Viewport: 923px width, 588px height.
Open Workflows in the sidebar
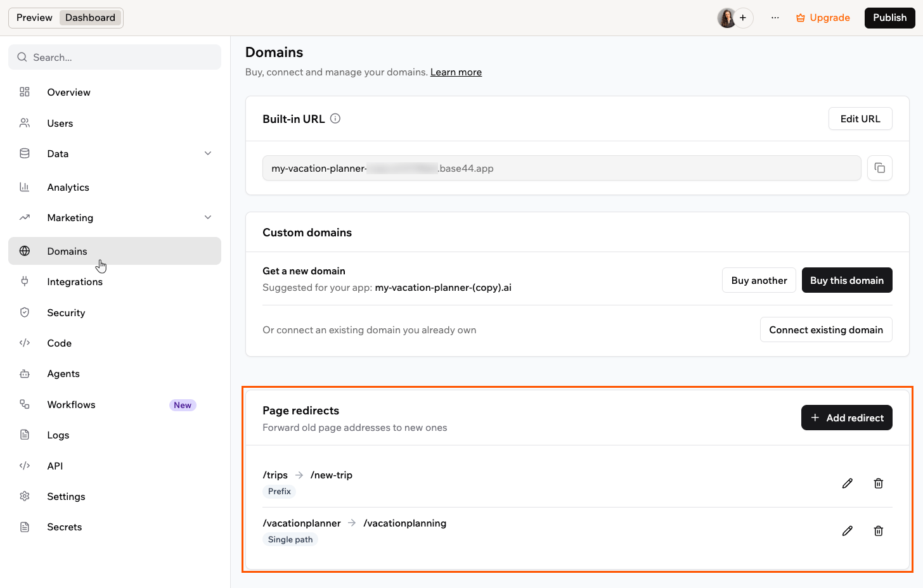tap(115, 404)
